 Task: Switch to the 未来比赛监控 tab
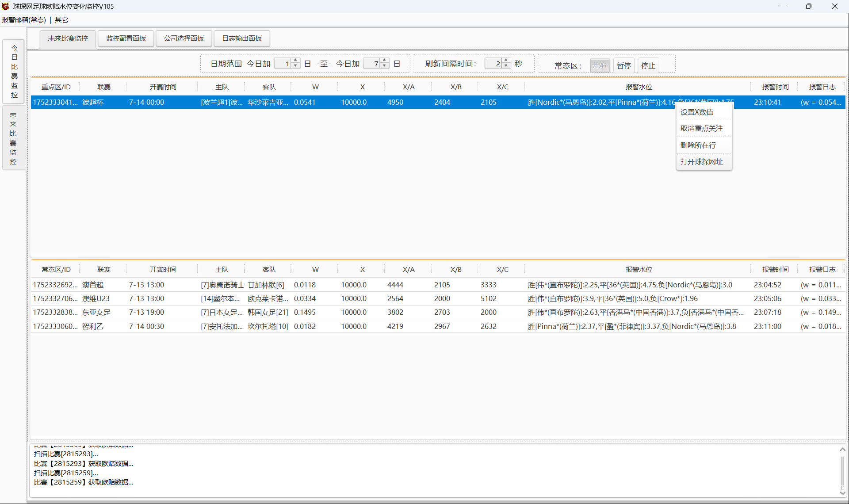tap(68, 38)
